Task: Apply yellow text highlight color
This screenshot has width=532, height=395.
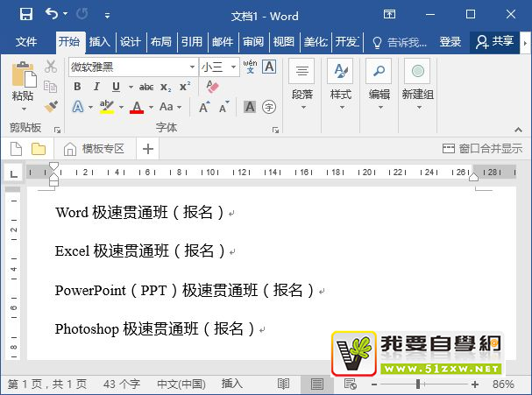Action: (107, 107)
